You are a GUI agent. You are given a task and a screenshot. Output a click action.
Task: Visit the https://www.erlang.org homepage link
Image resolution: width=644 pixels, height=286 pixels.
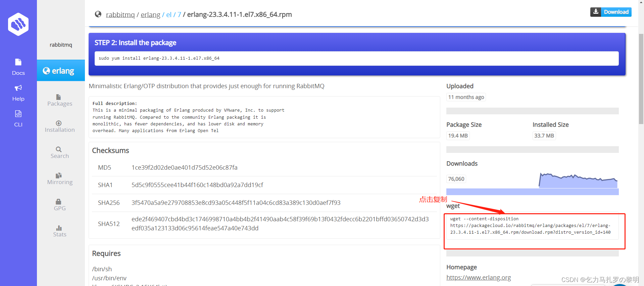click(x=479, y=277)
